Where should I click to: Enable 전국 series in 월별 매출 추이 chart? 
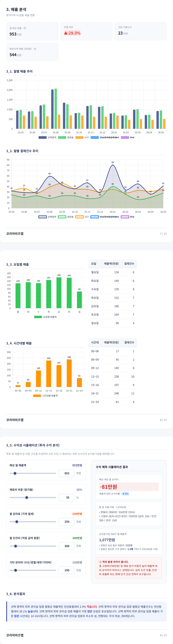(x=128, y=137)
